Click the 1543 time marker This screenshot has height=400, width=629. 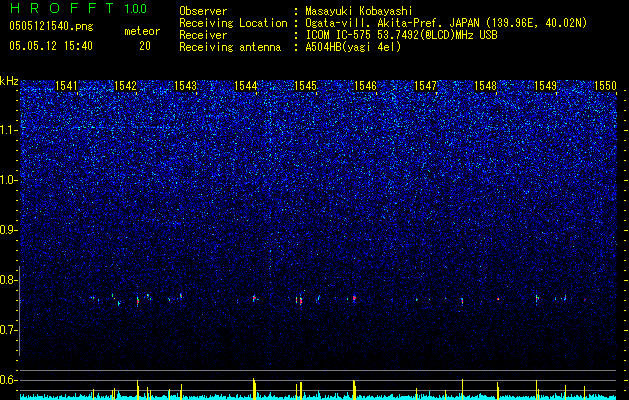pos(186,86)
